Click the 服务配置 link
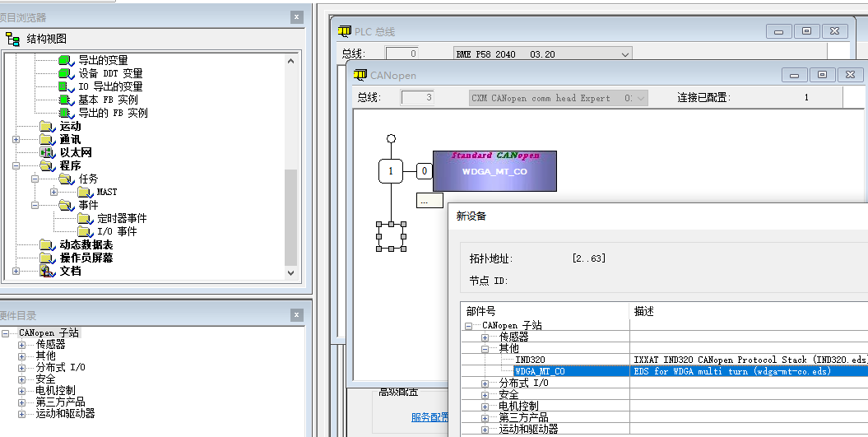This screenshot has width=868, height=437. [429, 417]
